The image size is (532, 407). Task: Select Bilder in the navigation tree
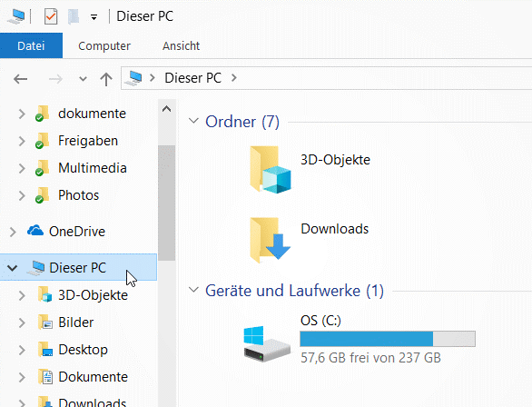tap(76, 323)
